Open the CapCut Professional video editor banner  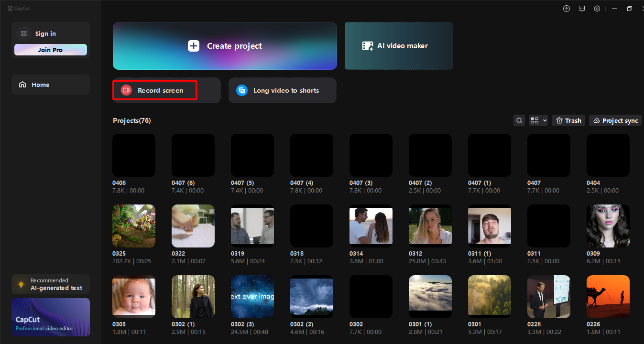(50, 317)
